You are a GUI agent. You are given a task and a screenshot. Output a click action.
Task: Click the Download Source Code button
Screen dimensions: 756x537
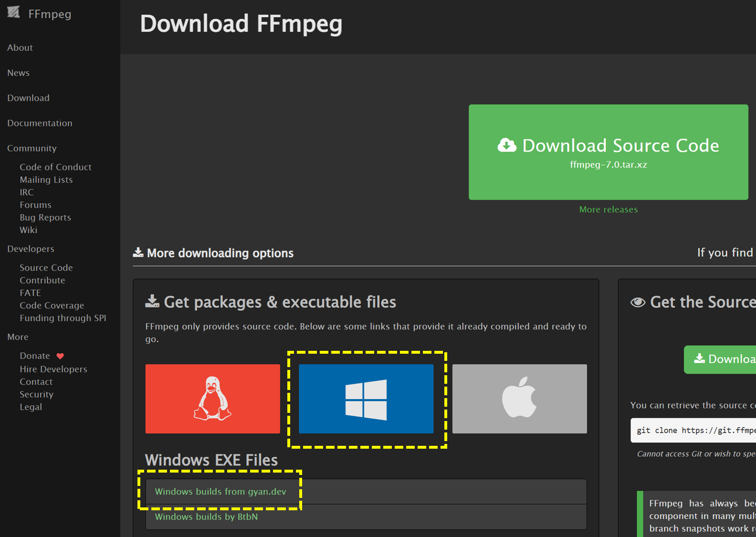click(608, 152)
